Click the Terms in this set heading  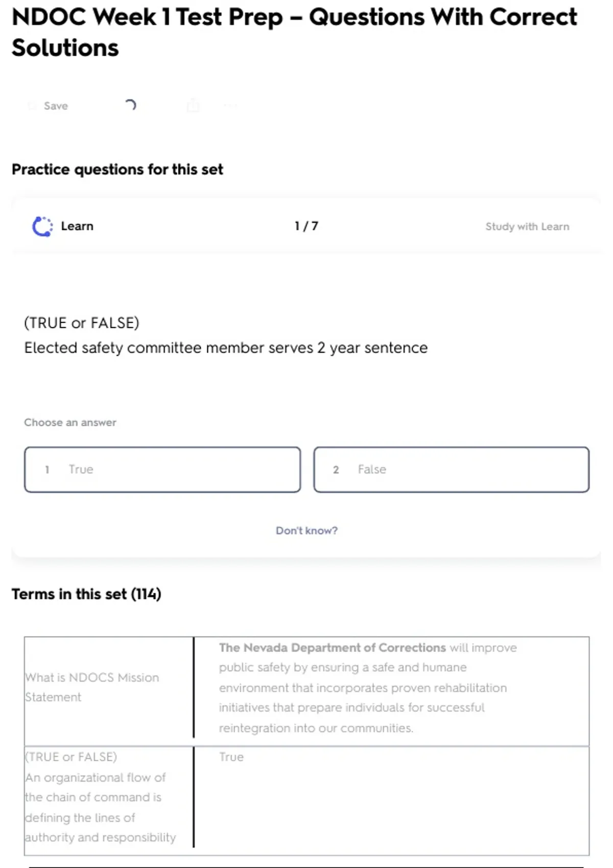coord(86,594)
